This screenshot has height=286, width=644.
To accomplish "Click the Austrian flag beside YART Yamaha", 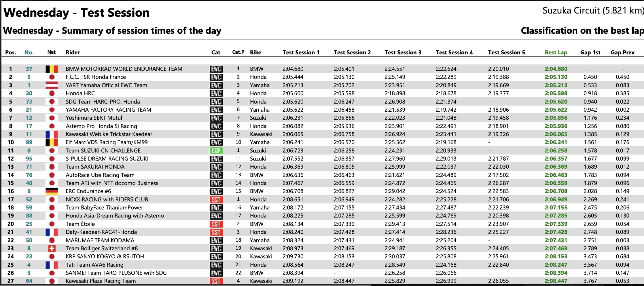I will pos(52,85).
